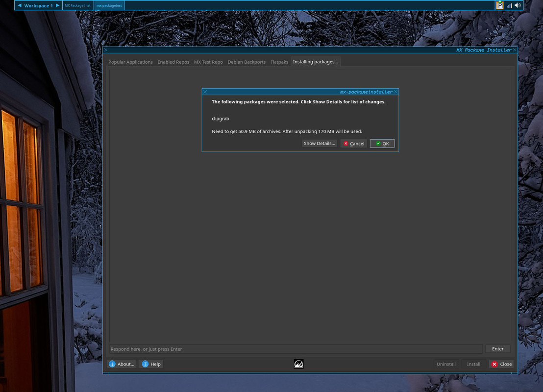Image resolution: width=543 pixels, height=392 pixels.
Task: Click the package updater tray icon
Action: [500, 5]
